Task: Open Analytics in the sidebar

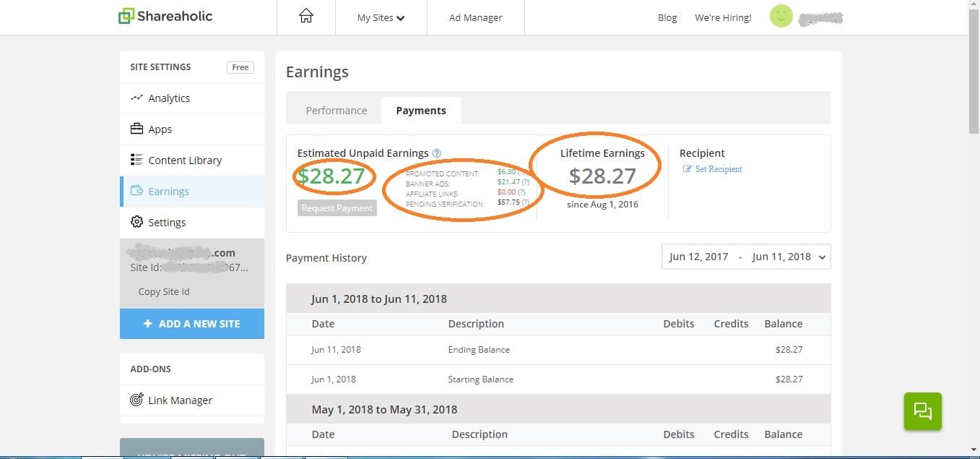Action: tap(169, 98)
